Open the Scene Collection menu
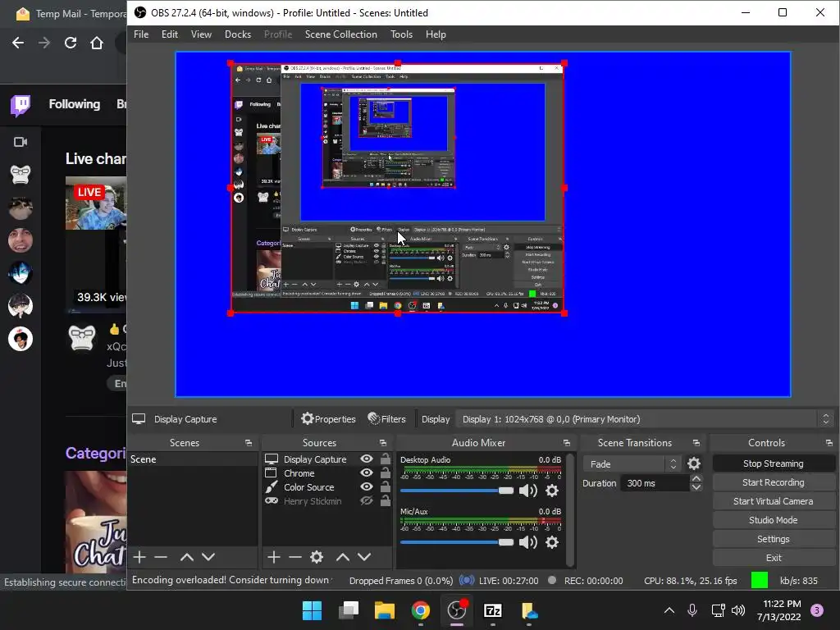This screenshot has width=840, height=630. [341, 34]
